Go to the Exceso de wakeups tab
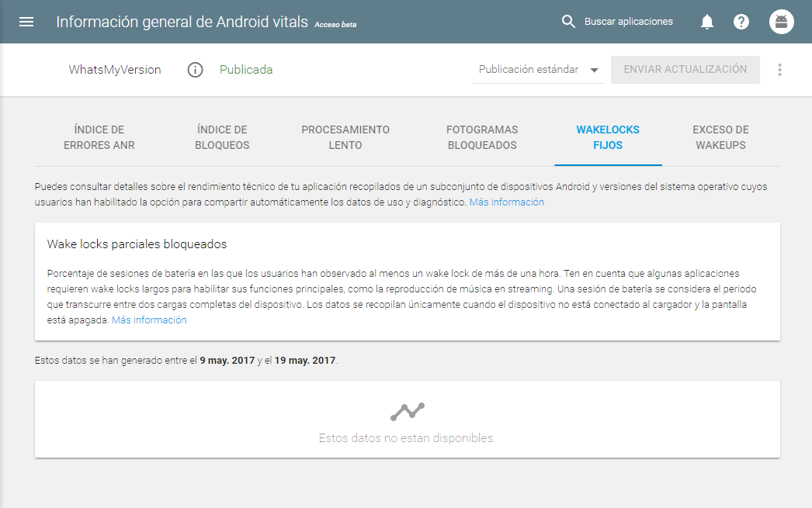 (721, 137)
